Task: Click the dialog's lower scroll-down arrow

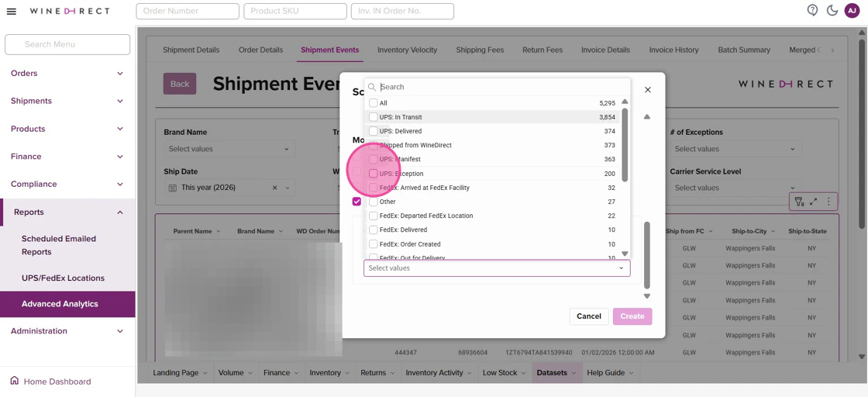Action: coord(646,296)
